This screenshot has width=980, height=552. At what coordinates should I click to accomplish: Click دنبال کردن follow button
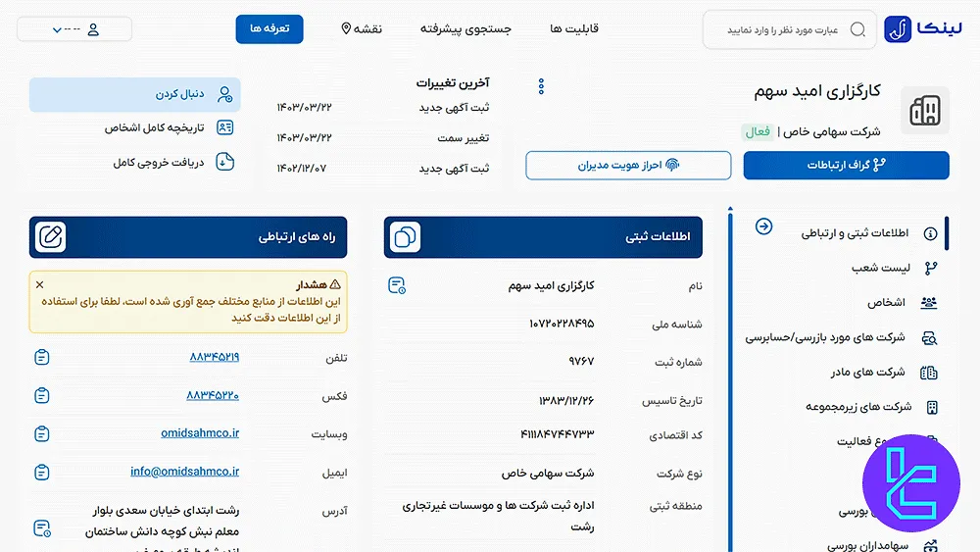tap(135, 94)
